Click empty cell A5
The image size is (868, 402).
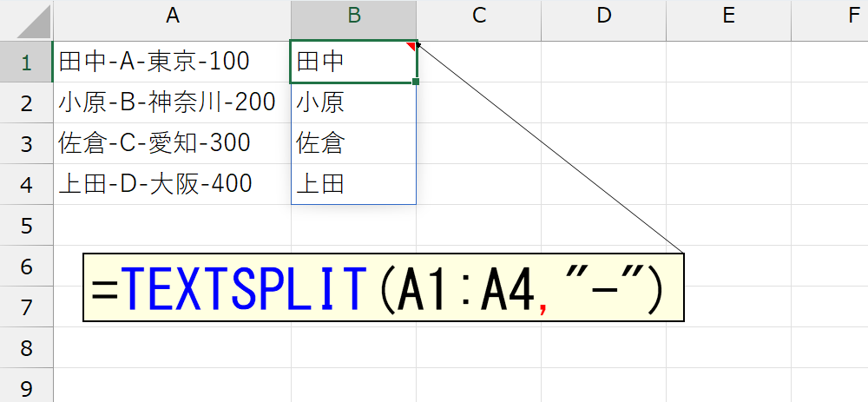172,225
